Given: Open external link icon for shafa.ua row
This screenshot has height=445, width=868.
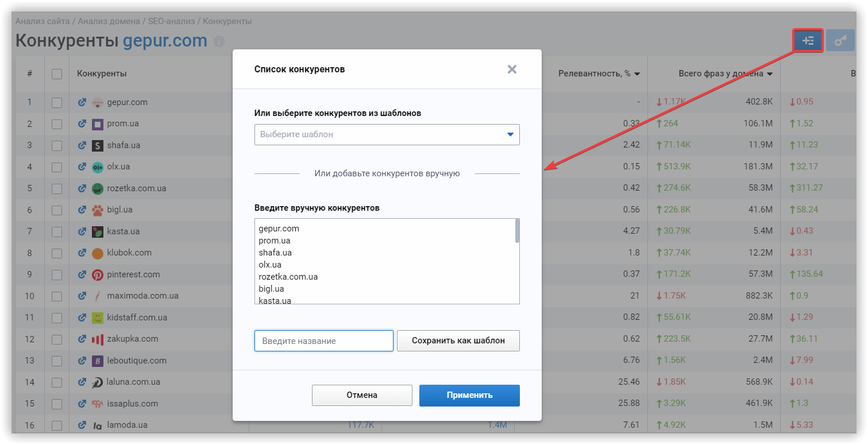Looking at the screenshot, I should click(82, 145).
